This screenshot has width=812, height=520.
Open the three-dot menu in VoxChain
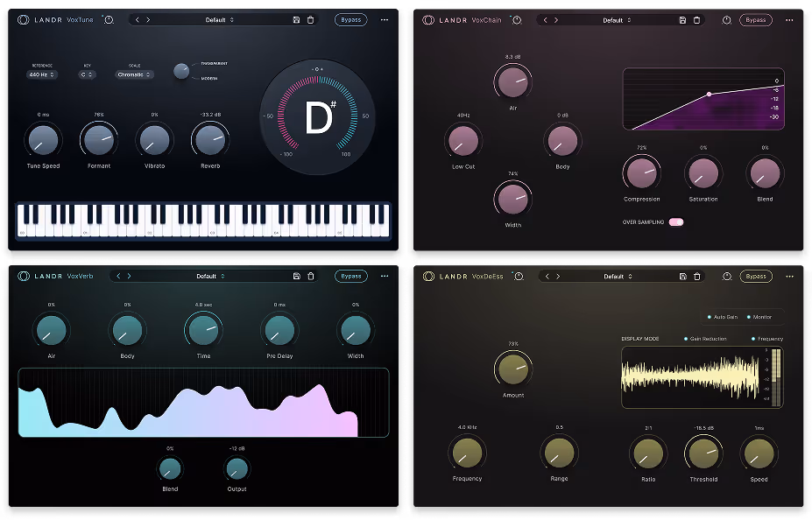789,20
